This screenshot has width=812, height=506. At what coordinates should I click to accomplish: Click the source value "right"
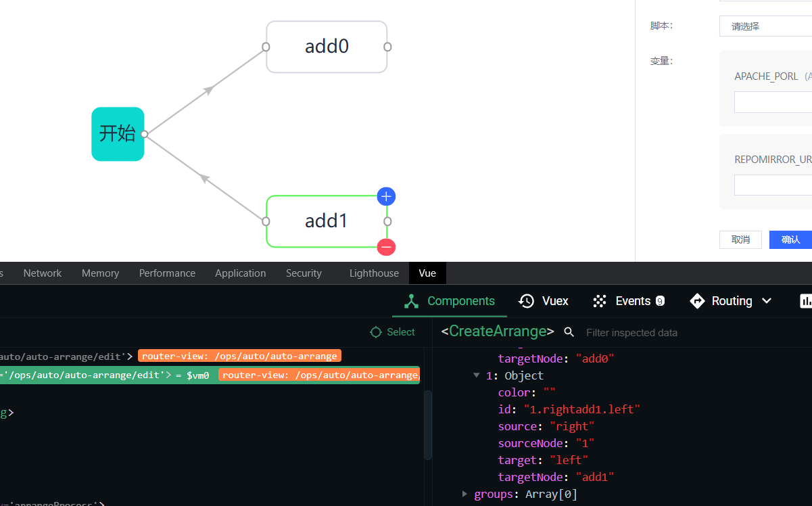click(572, 426)
